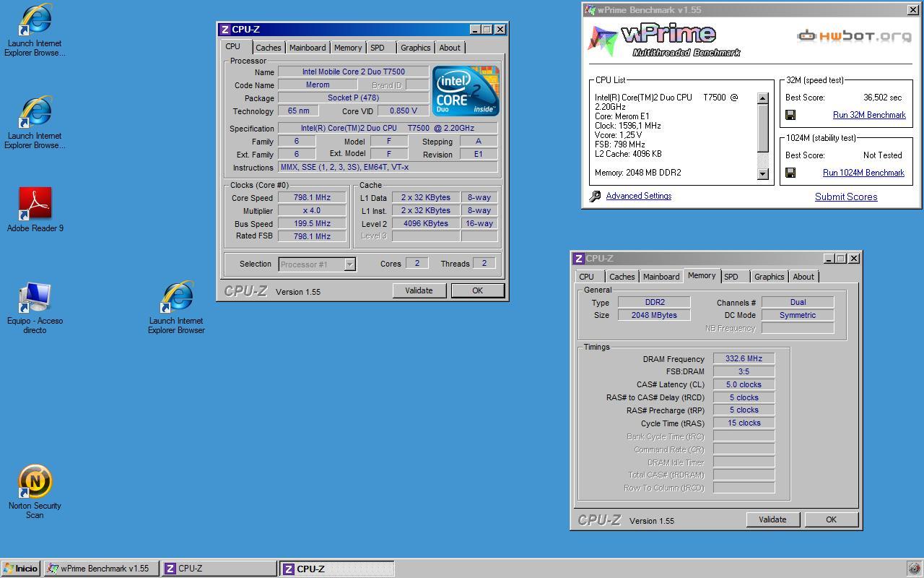Screen dimensions: 924x578
Task: Click the Multiplier x 4.0 value
Action: tap(312, 210)
